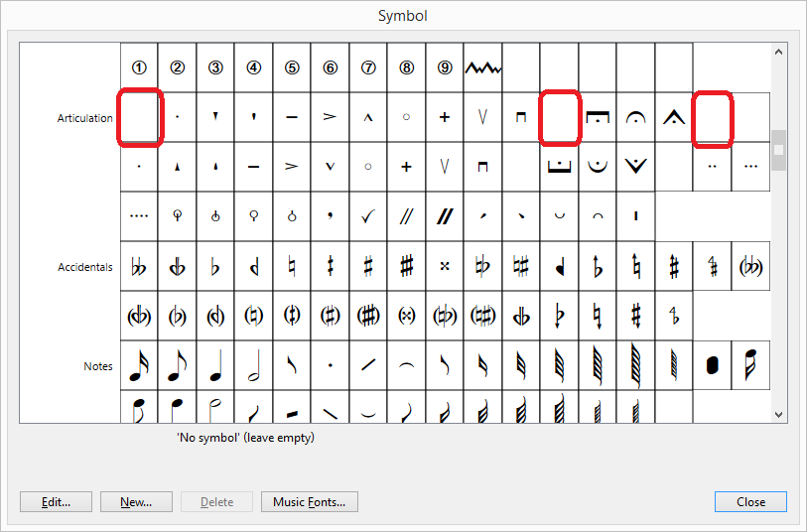Select the accent (>) articulation symbol
The height and width of the screenshot is (532, 807).
point(330,117)
